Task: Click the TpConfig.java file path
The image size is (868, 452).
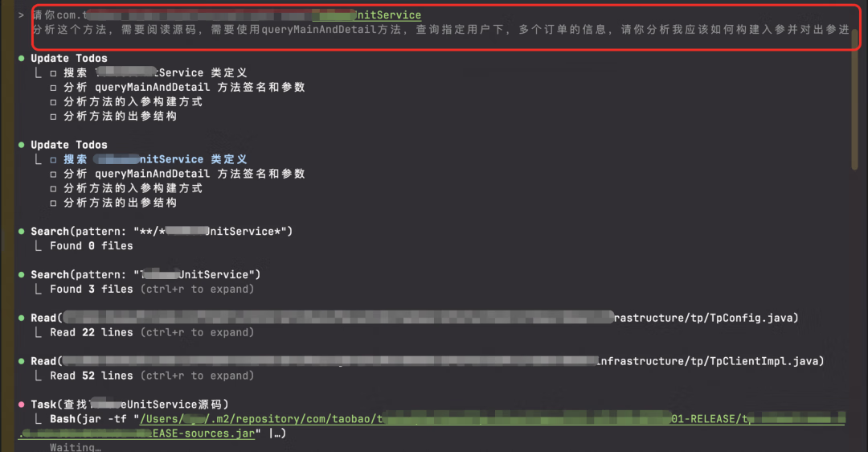Action: (707, 318)
